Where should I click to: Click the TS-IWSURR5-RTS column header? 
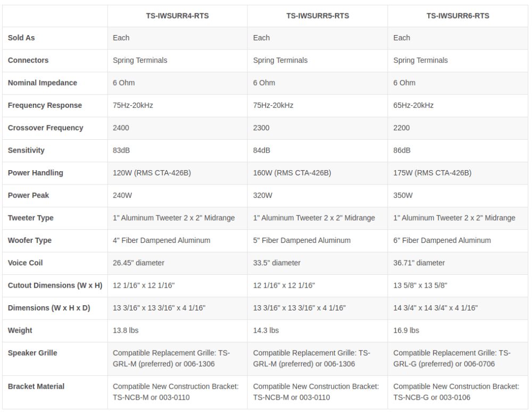point(318,16)
